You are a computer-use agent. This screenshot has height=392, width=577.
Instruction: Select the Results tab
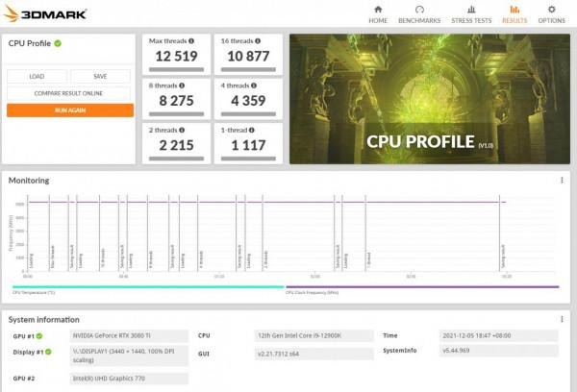pyautogui.click(x=514, y=14)
